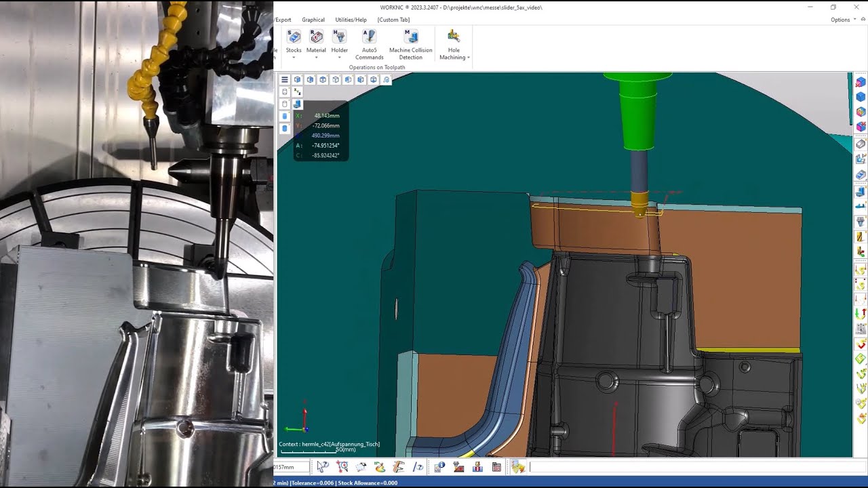Click the A angle value -74.951254°

point(325,146)
